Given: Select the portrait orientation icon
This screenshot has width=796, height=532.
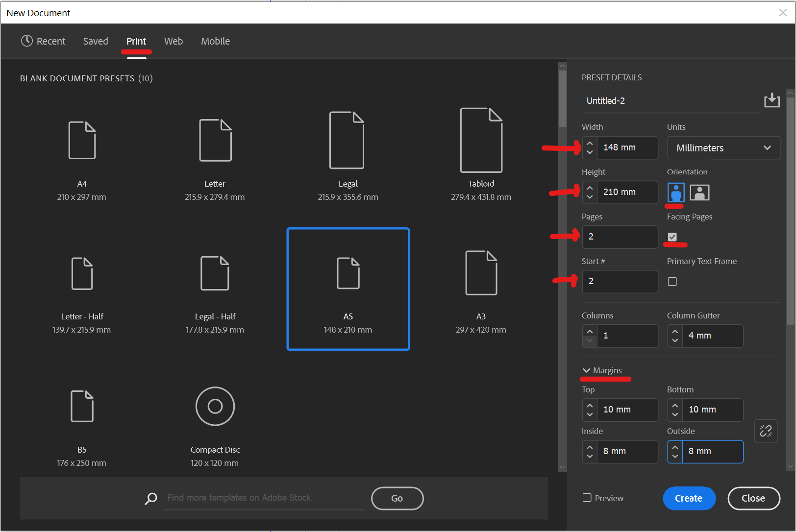Looking at the screenshot, I should click(675, 192).
